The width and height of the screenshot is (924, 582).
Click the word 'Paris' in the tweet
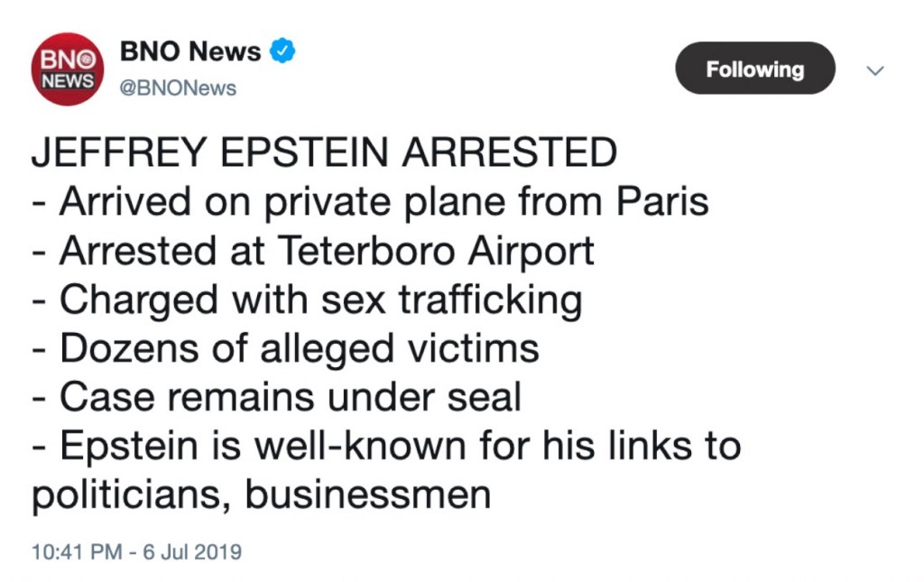coord(662,202)
